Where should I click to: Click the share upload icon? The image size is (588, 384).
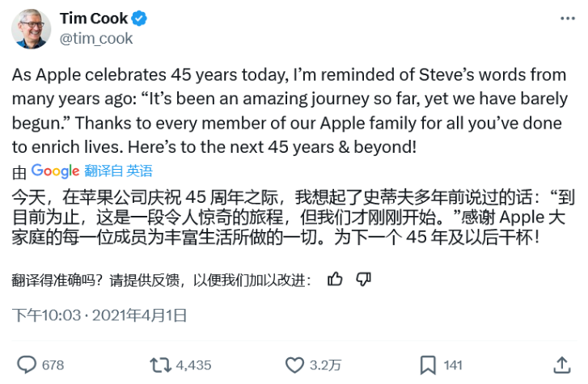point(561,365)
